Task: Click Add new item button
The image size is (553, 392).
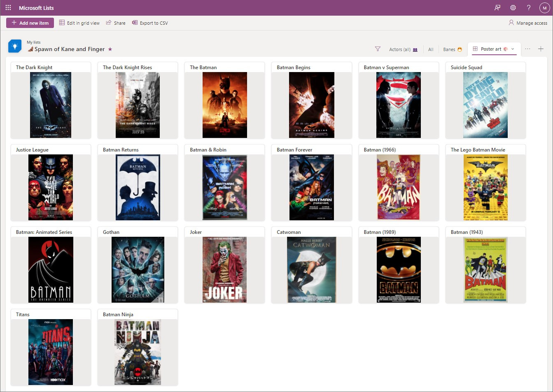Action: [x=30, y=23]
